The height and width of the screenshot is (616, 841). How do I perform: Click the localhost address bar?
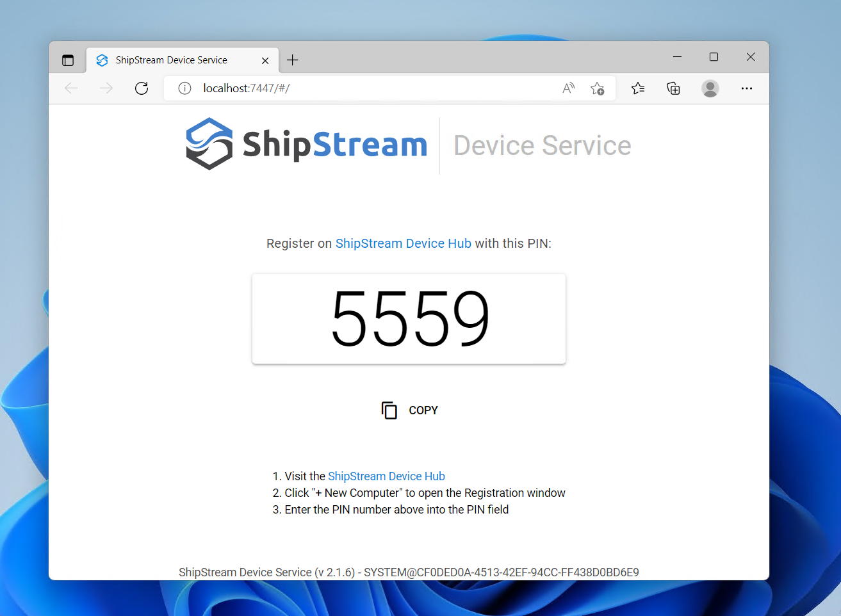point(372,88)
